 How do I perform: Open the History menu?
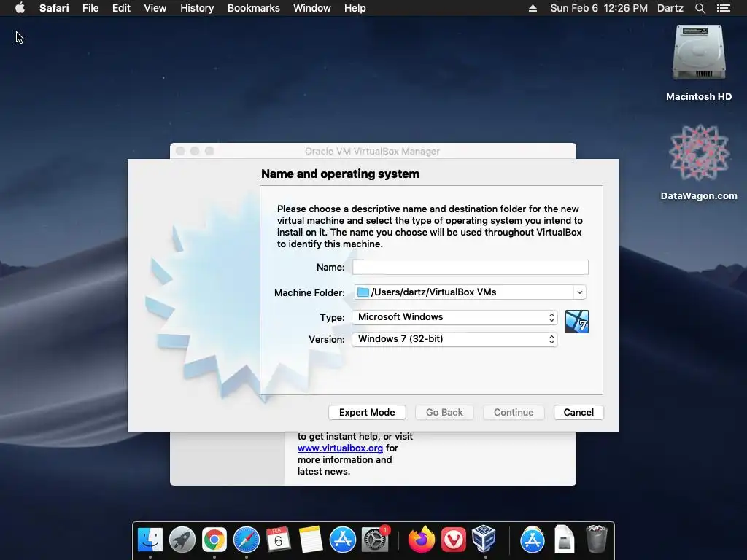click(x=197, y=8)
